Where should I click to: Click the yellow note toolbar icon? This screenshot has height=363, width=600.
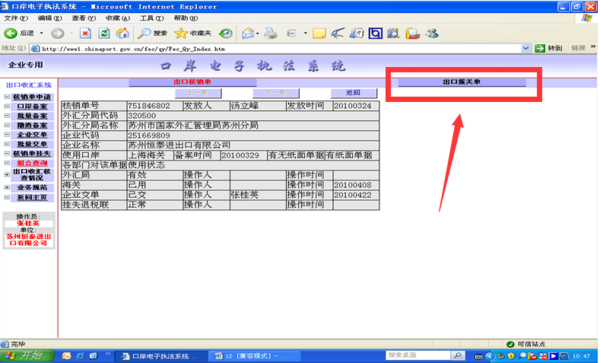(x=319, y=34)
